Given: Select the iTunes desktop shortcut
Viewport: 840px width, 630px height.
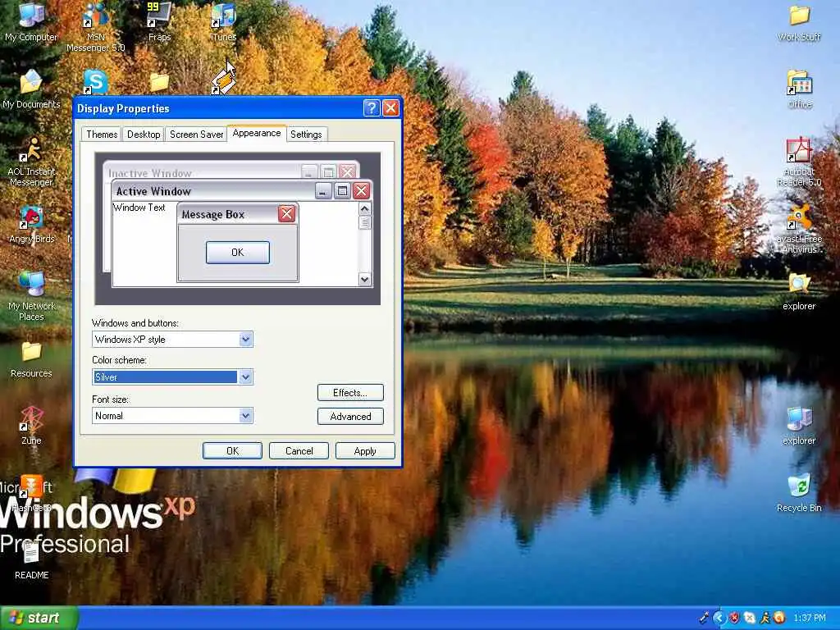Looking at the screenshot, I should [x=223, y=21].
